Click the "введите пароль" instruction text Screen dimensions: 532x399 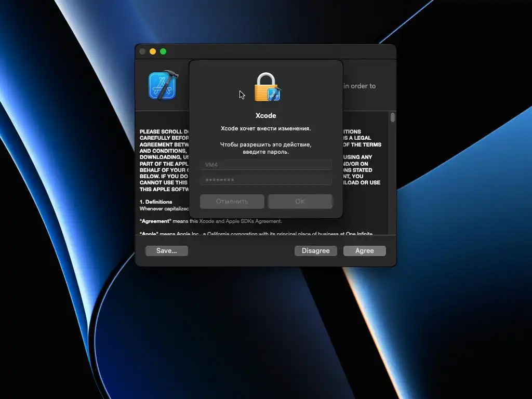click(265, 152)
